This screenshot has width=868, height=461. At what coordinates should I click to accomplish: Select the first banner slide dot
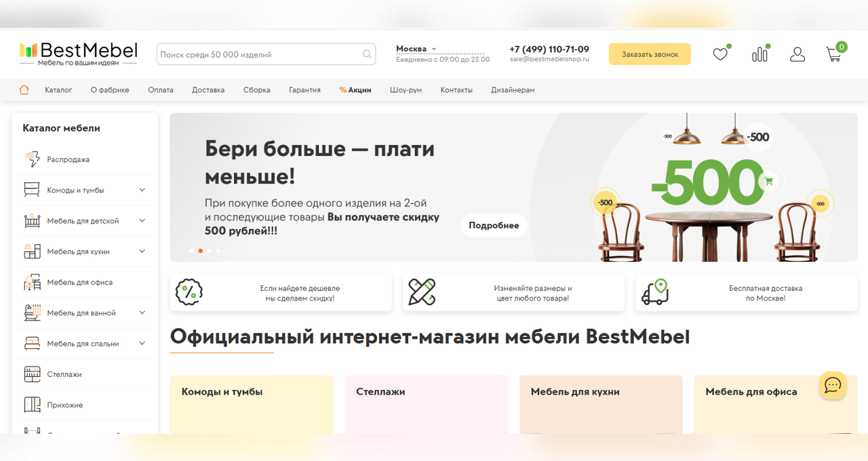[192, 251]
